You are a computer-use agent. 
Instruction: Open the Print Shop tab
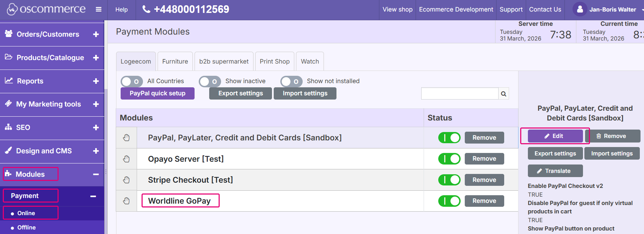(x=274, y=61)
